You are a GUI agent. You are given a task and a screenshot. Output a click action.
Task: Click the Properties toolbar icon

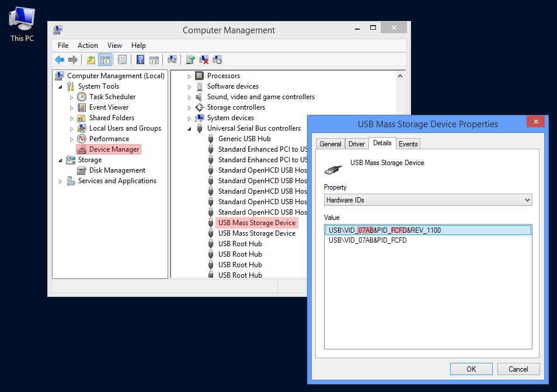click(x=122, y=60)
